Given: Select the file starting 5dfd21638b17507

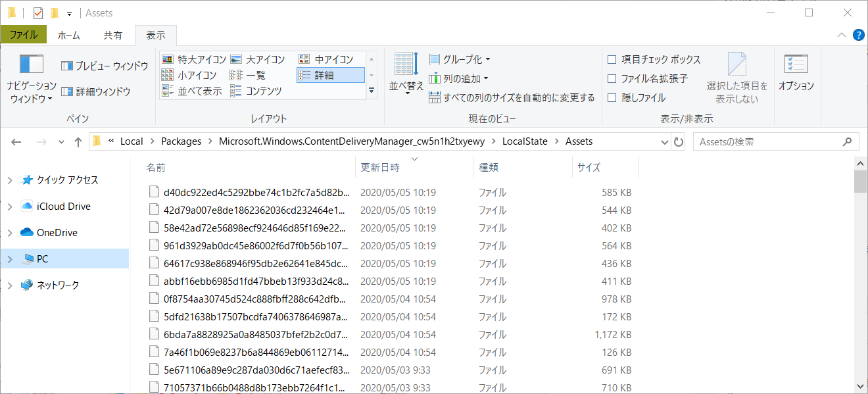Looking at the screenshot, I should tap(256, 317).
